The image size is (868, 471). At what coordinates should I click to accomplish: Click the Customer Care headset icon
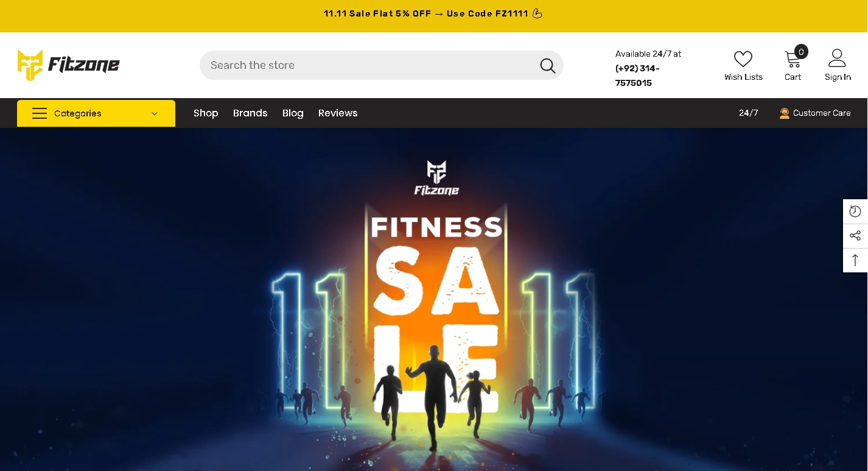click(785, 113)
